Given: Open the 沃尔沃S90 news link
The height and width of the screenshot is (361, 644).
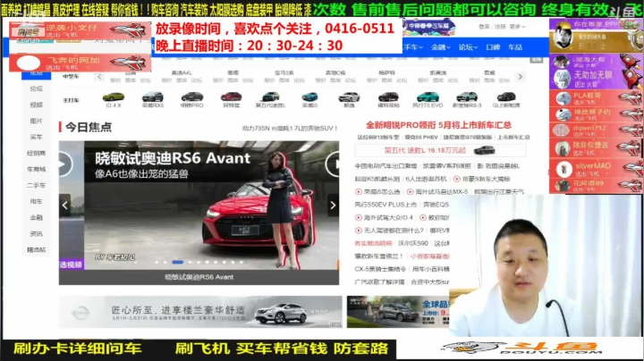Looking at the screenshot, I should click(413, 243).
